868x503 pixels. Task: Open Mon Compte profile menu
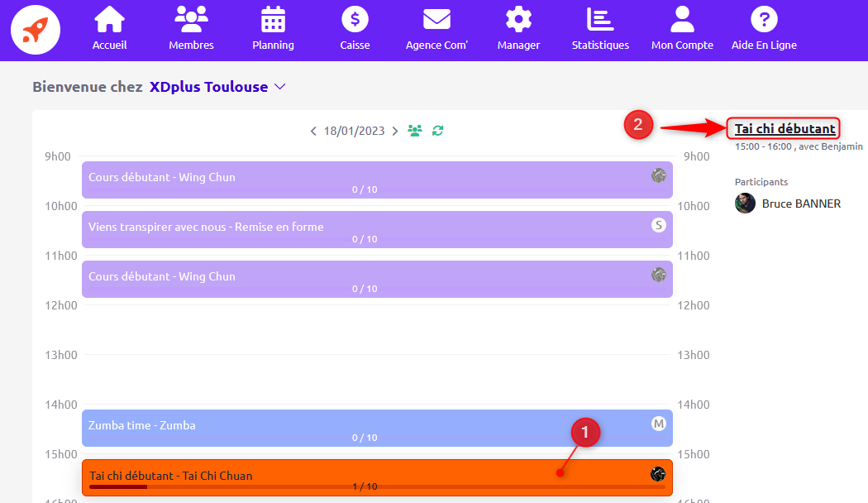point(682,28)
